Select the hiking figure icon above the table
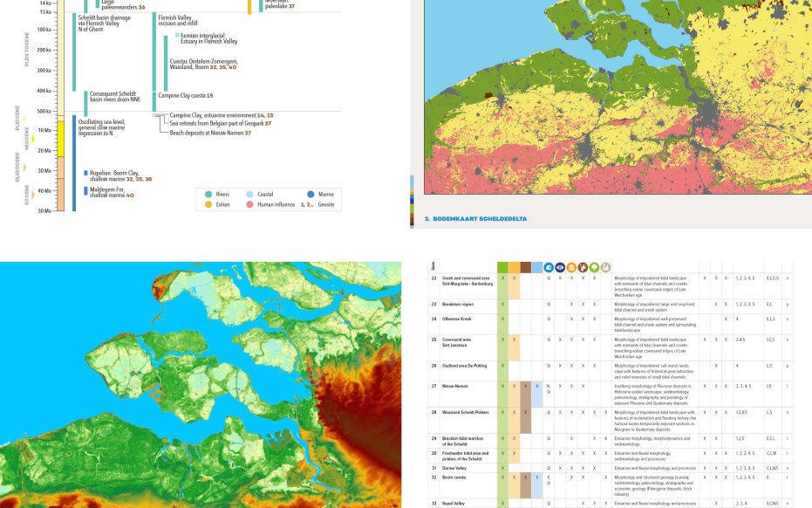 click(583, 267)
